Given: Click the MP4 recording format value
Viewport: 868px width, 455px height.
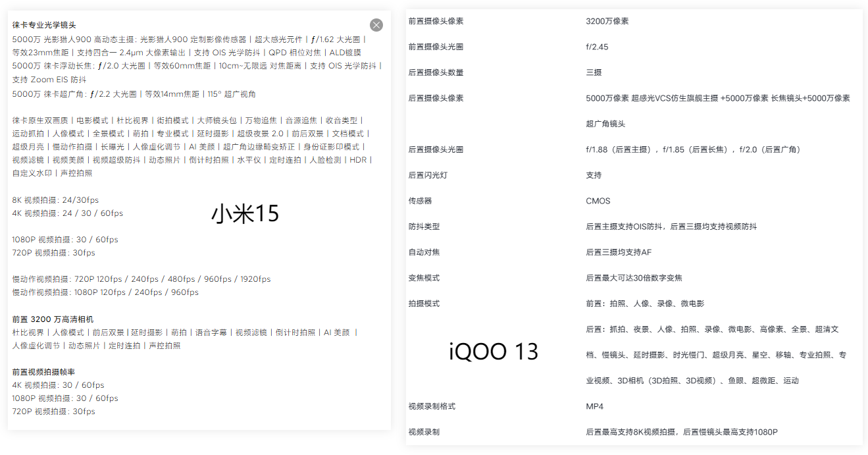Looking at the screenshot, I should pos(596,406).
